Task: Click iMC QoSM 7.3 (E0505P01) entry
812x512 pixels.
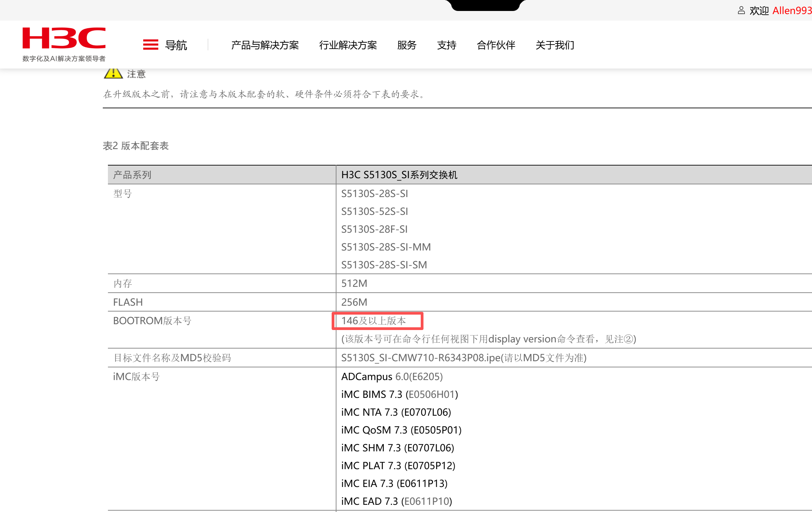Action: tap(401, 430)
